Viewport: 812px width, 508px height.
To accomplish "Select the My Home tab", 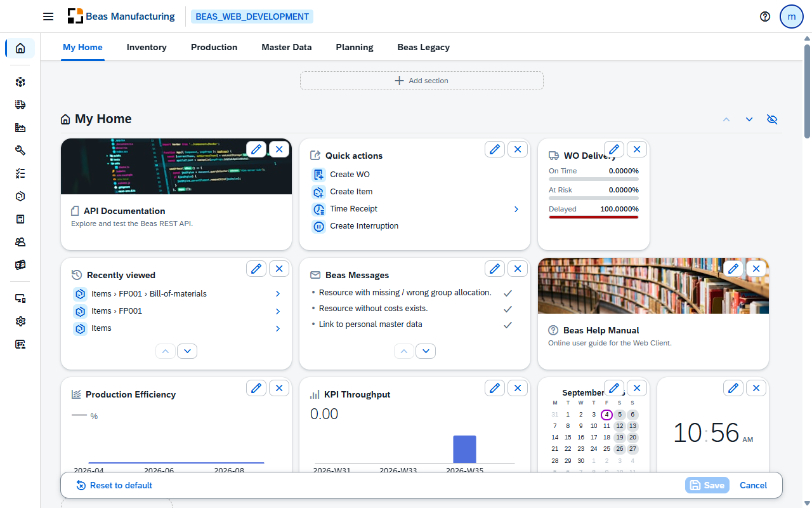I will [x=82, y=47].
